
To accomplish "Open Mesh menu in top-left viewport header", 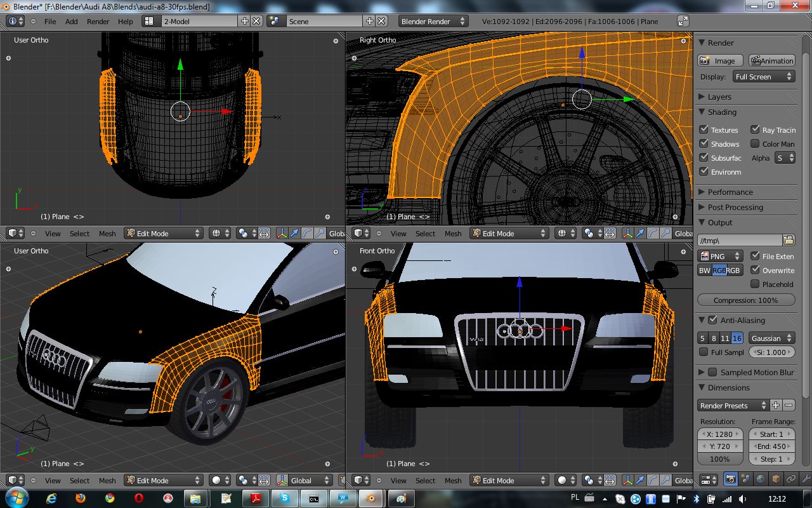I will tap(107, 233).
